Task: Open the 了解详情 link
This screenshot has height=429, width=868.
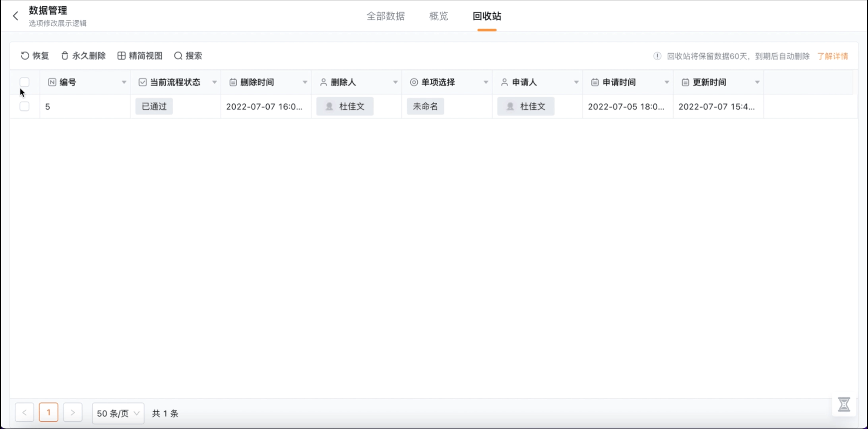Action: tap(833, 56)
